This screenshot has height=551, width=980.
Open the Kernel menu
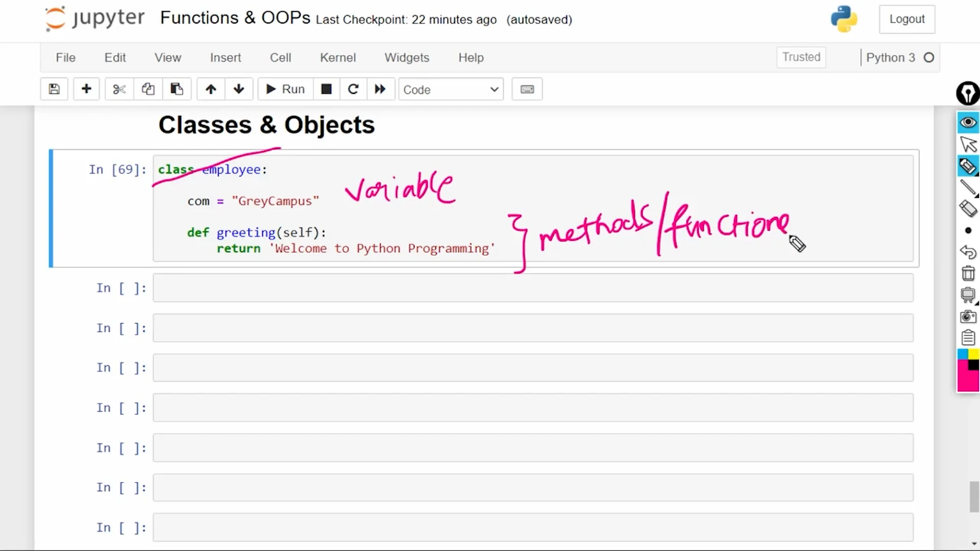point(338,58)
